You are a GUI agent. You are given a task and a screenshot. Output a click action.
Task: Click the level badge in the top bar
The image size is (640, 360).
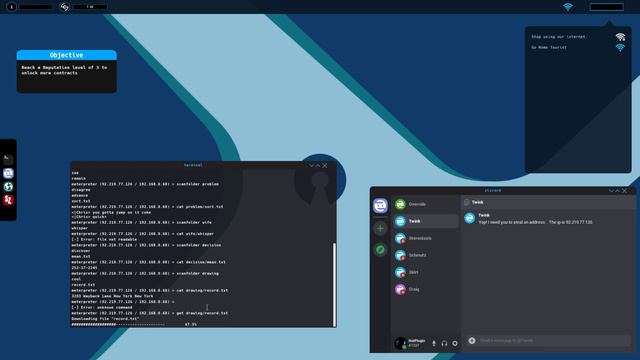coord(11,7)
